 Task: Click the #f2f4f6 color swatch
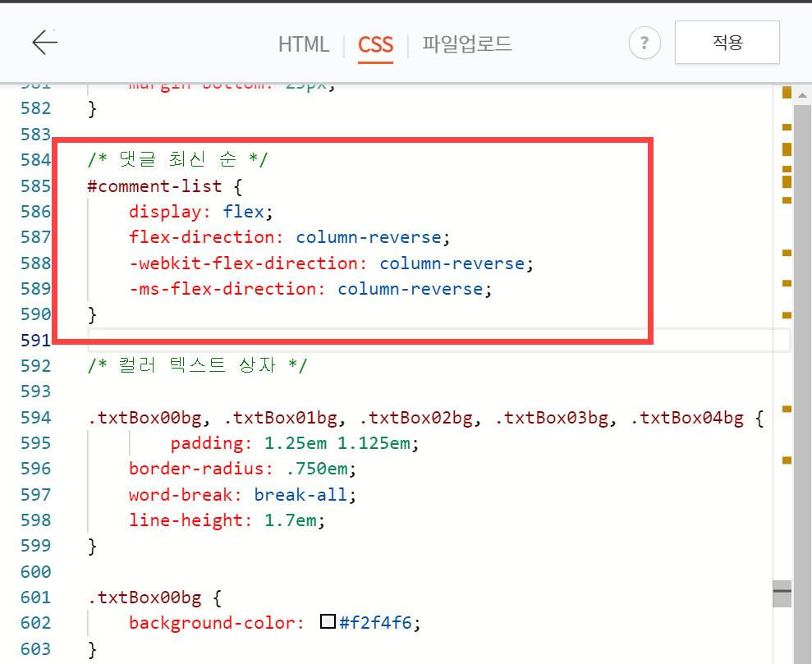[x=328, y=622]
